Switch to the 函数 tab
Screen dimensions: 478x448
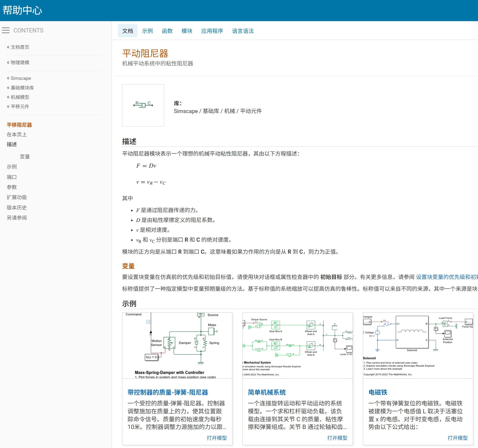[x=167, y=31]
